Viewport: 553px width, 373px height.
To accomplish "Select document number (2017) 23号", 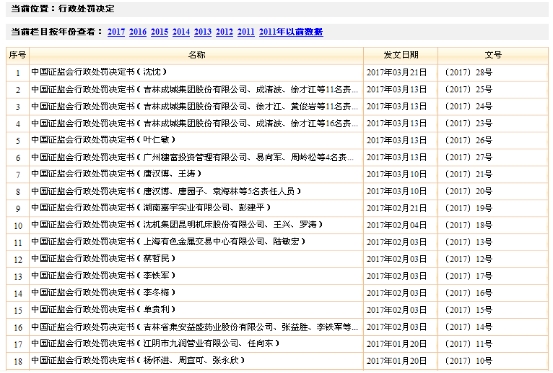I will pos(468,123).
